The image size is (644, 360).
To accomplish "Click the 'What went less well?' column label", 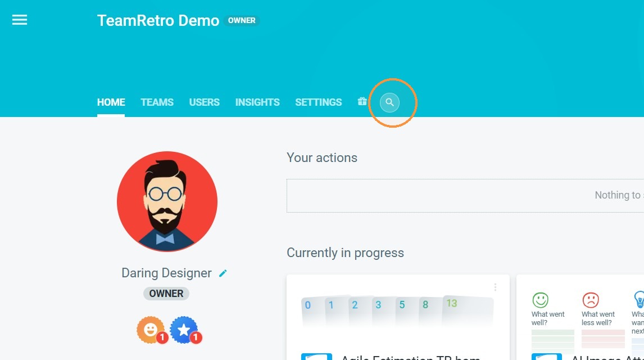I will coord(598,318).
